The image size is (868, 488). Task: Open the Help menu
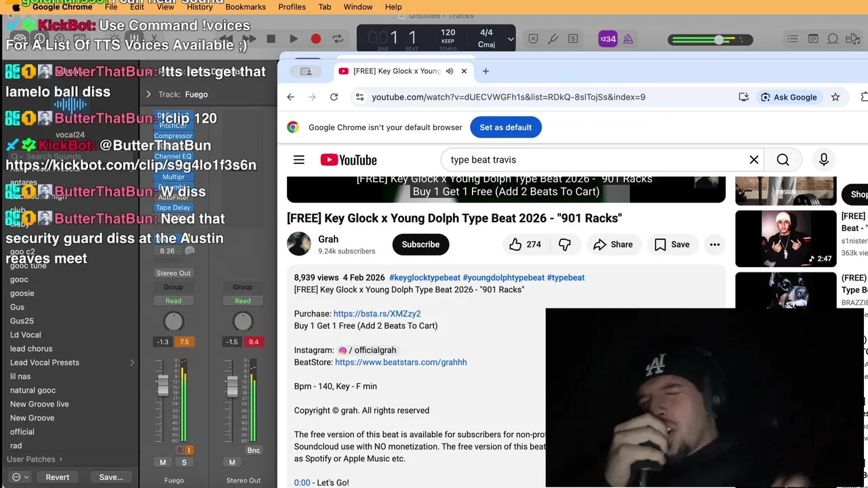coord(393,7)
